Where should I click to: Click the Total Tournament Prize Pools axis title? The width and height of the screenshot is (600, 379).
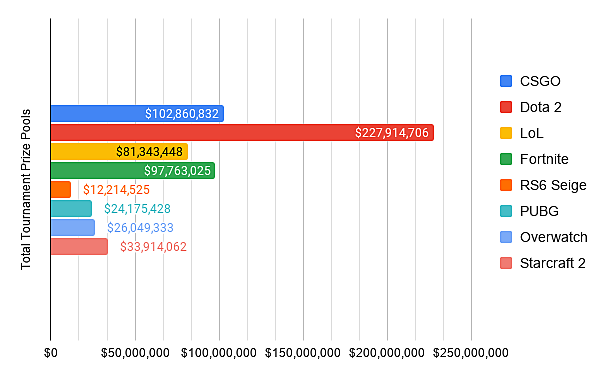point(26,190)
